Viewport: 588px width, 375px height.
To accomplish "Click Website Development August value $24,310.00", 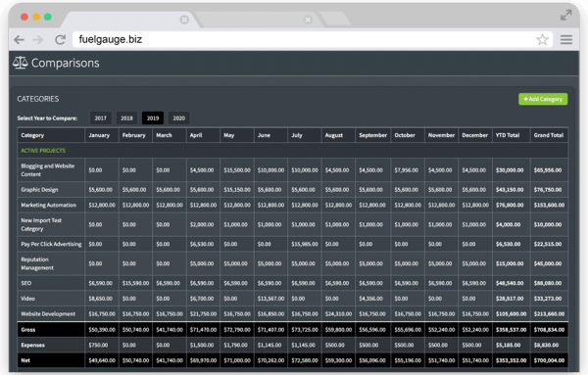I will pos(338,314).
